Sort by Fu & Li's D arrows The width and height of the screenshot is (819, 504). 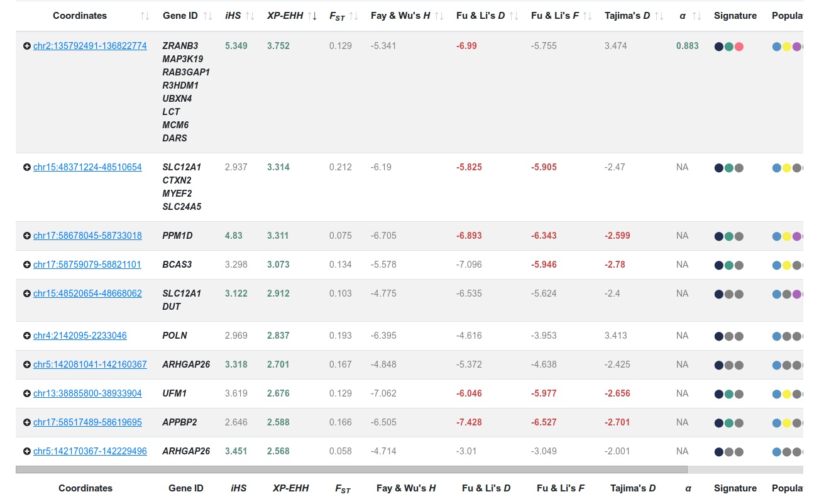[x=514, y=16]
